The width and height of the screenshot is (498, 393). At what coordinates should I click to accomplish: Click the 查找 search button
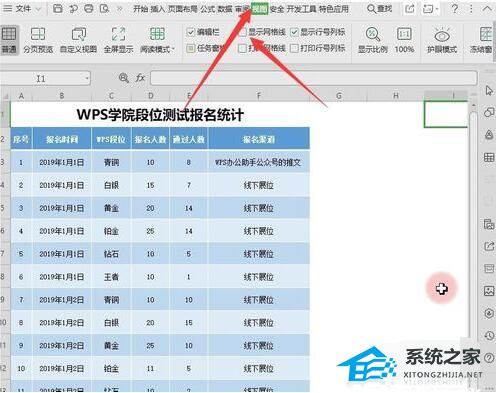pos(379,9)
